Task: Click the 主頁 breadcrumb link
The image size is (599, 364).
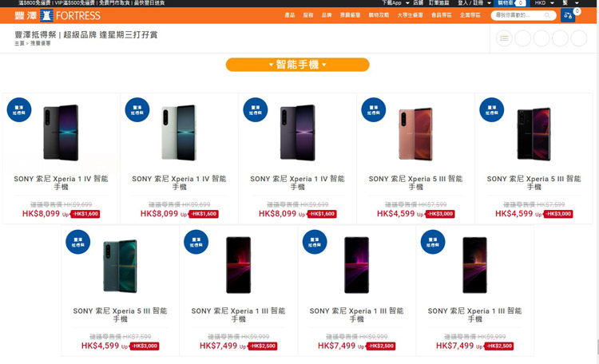Action: click(x=19, y=44)
